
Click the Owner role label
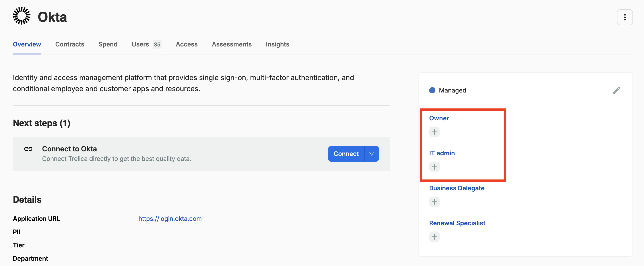point(439,118)
